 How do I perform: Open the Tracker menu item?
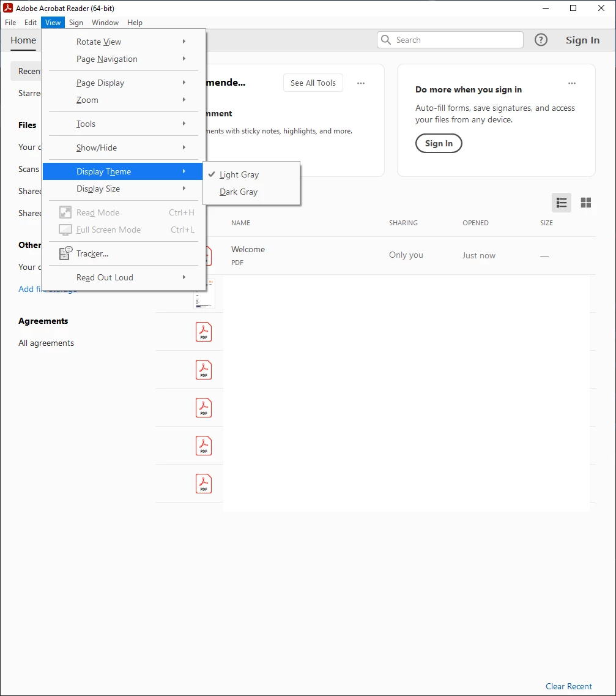tap(122, 253)
